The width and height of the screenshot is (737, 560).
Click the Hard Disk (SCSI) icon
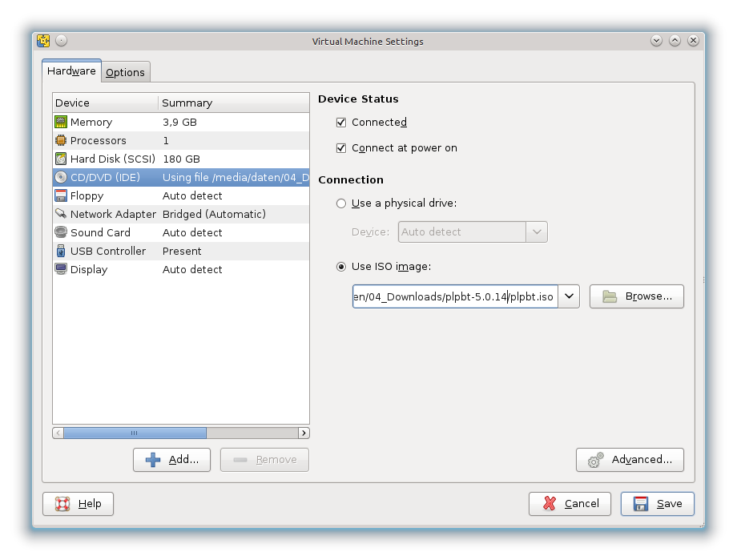pos(61,159)
